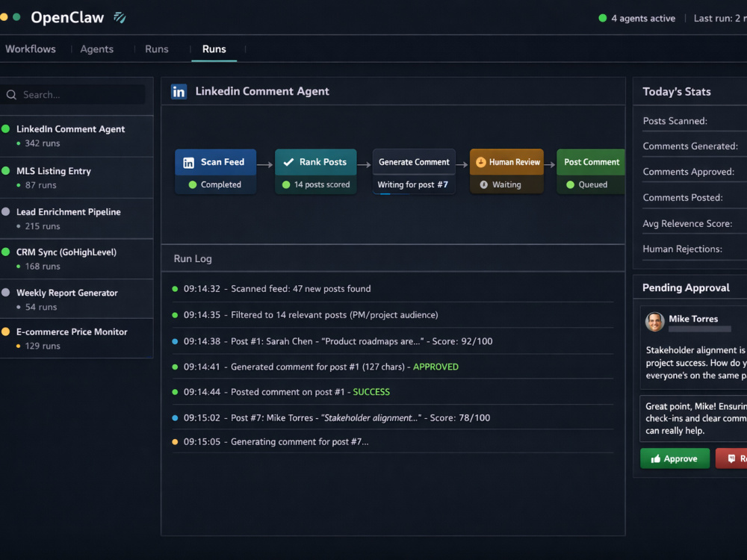Viewport: 747px width, 560px height.
Task: Click the green SUCCESS status text
Action: [371, 392]
